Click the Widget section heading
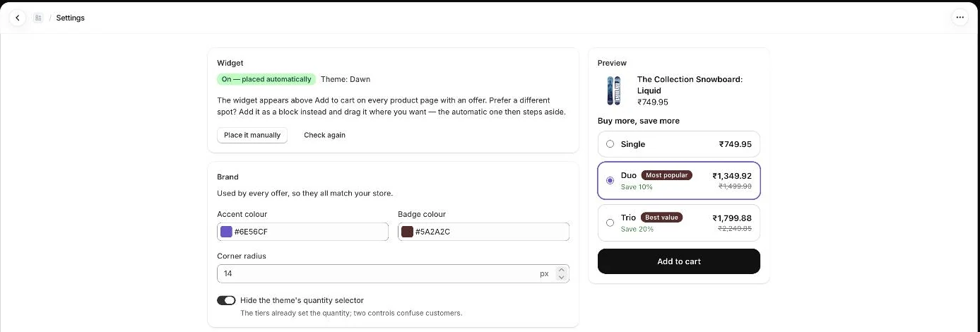 pyautogui.click(x=230, y=63)
